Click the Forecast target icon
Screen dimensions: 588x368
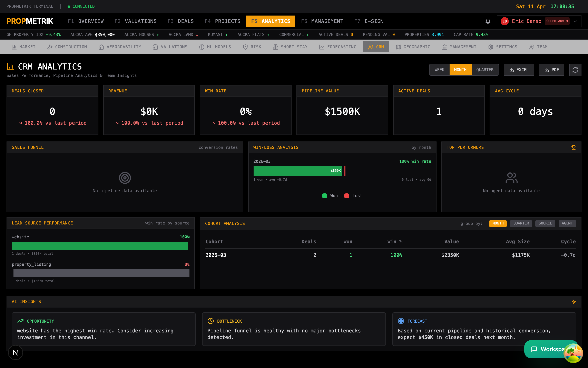(401, 321)
